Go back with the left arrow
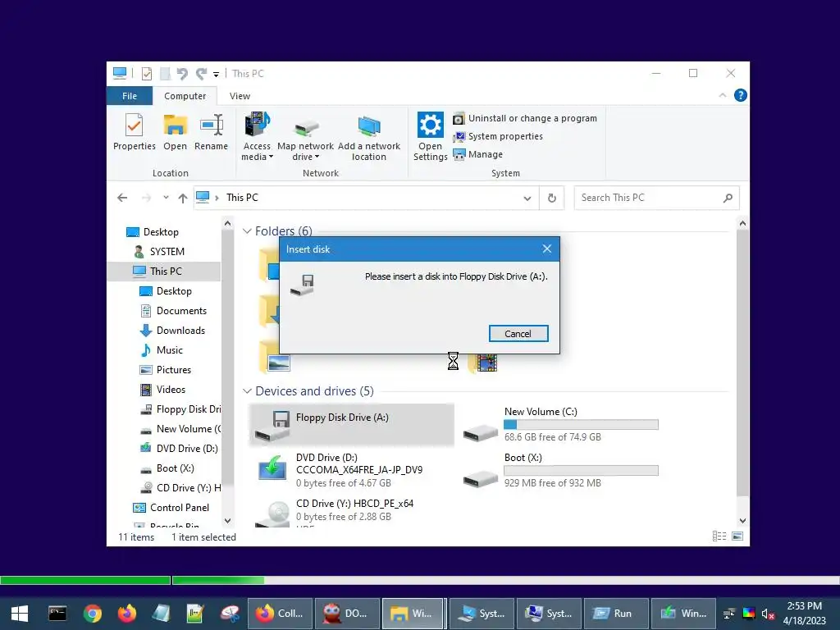840x630 pixels. tap(122, 198)
